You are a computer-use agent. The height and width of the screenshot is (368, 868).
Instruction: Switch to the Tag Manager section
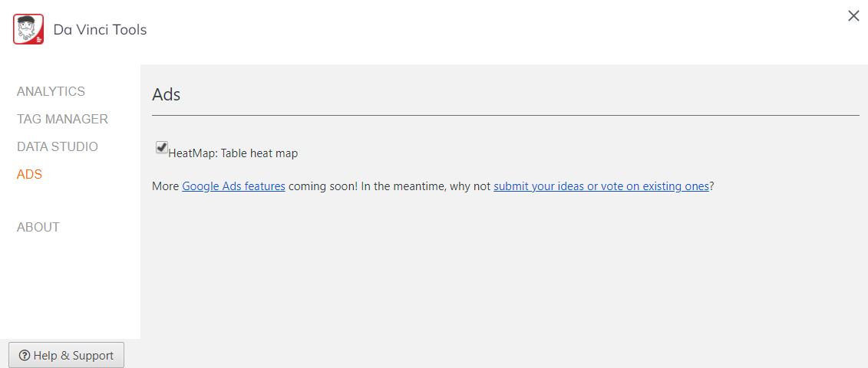pyautogui.click(x=63, y=119)
